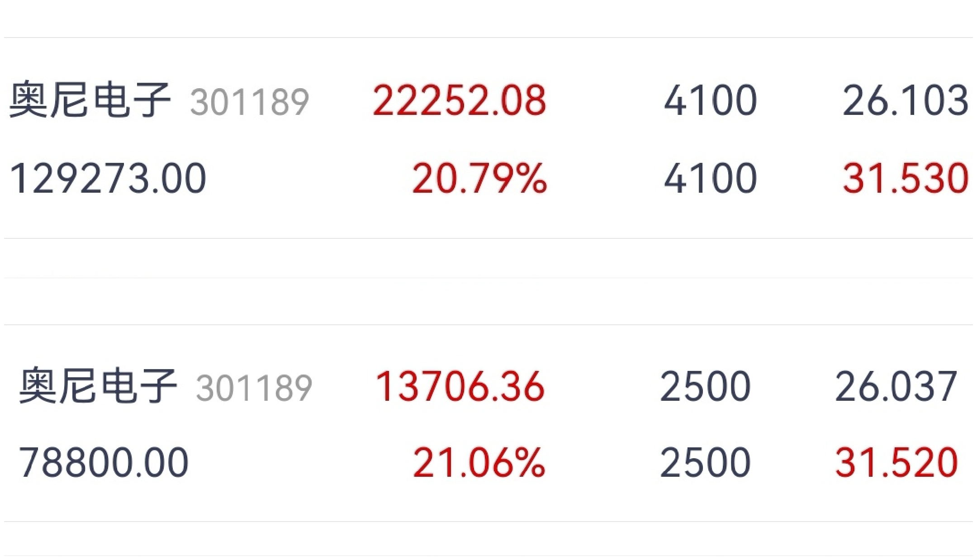Tap profit value 22252.08

click(460, 100)
